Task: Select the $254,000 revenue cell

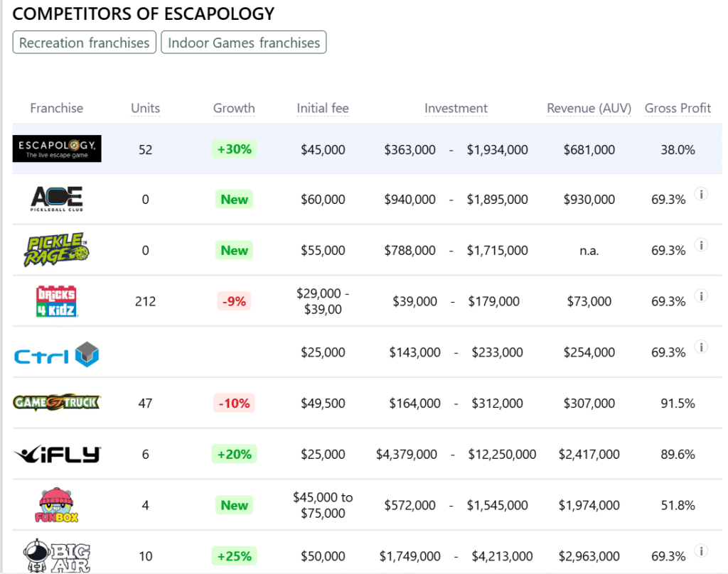Action: coord(589,352)
